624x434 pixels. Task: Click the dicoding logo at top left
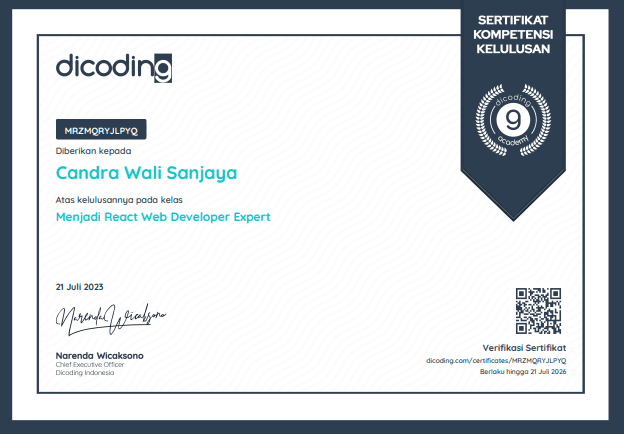(114, 68)
